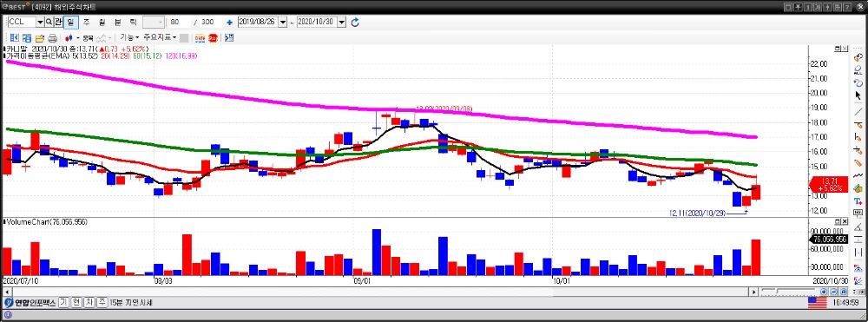The height and width of the screenshot is (322, 868).
Task: Click the 관 button beside search
Action: pyautogui.click(x=57, y=22)
